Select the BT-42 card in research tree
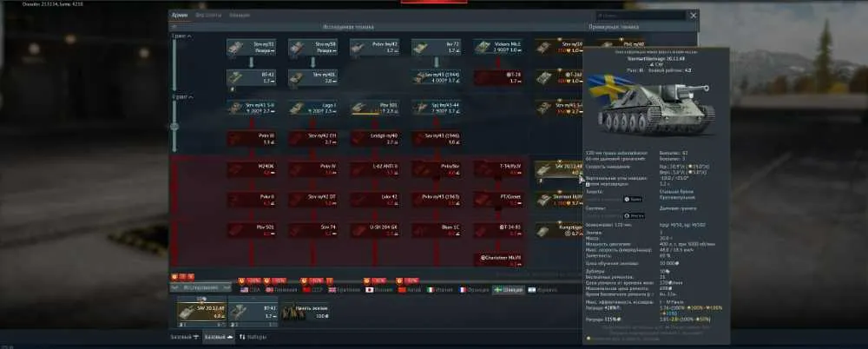Screen dimensions: 868x349 pos(252,77)
